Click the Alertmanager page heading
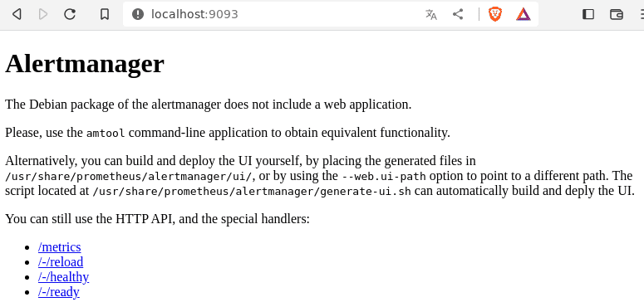This screenshot has height=307, width=644. coord(85,64)
